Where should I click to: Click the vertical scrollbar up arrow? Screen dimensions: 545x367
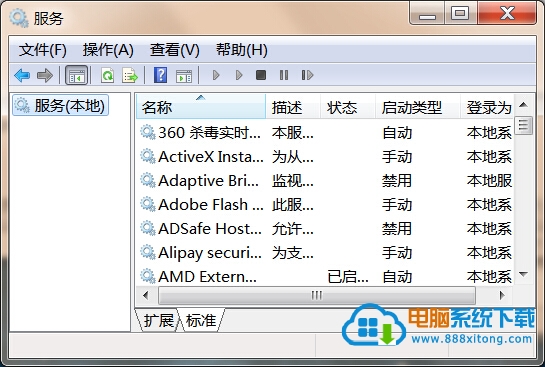coord(523,105)
